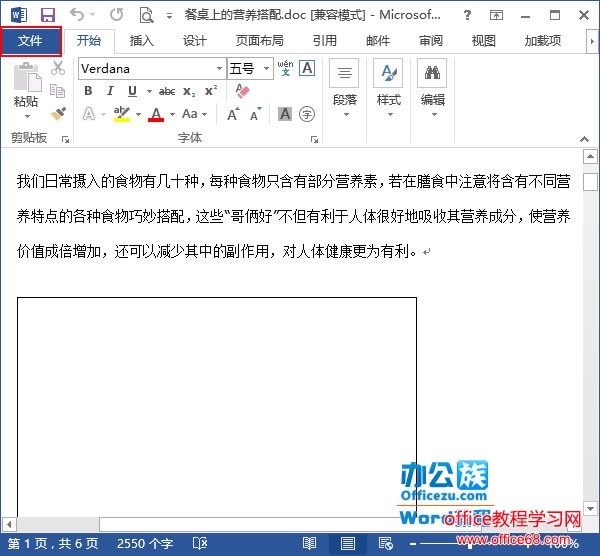Open Ribbon Display Options button

click(496, 15)
